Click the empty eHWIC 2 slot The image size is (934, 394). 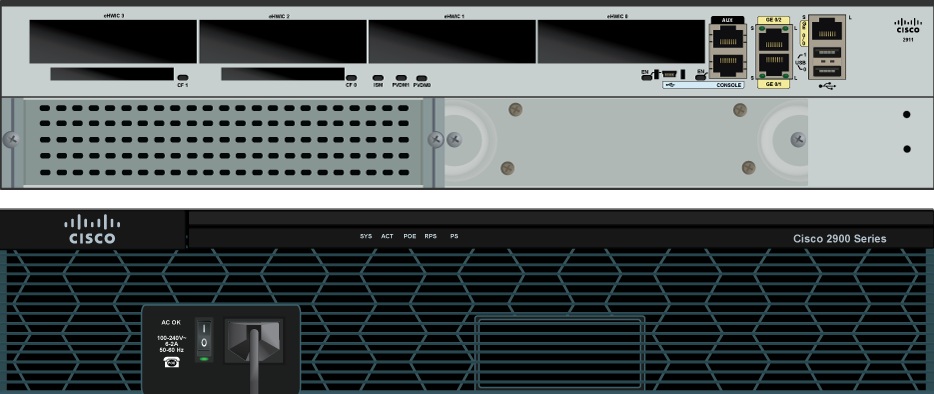pos(283,41)
